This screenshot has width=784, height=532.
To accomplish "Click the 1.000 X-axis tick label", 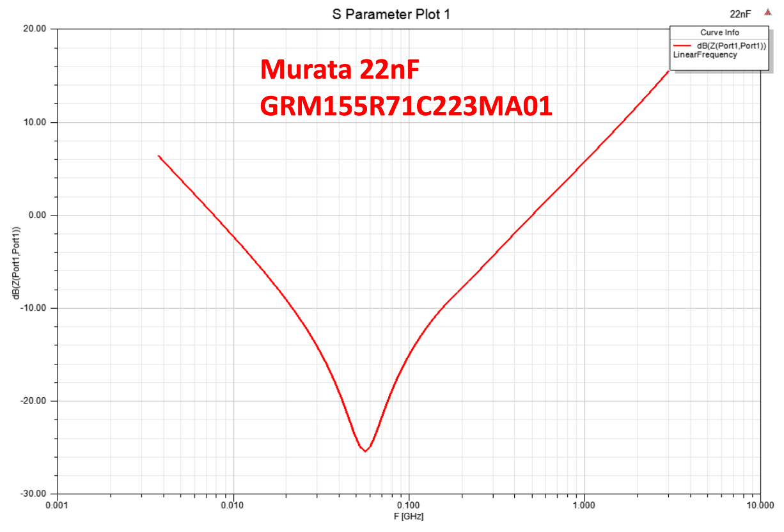I will coord(584,505).
